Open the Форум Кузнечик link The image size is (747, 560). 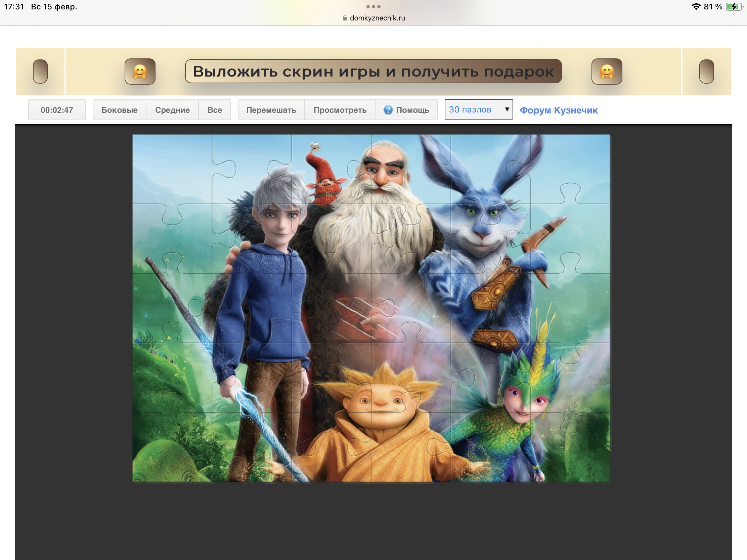559,110
